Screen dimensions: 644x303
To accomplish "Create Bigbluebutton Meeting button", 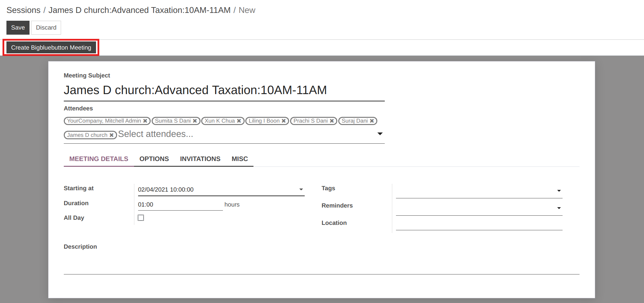I will (51, 48).
